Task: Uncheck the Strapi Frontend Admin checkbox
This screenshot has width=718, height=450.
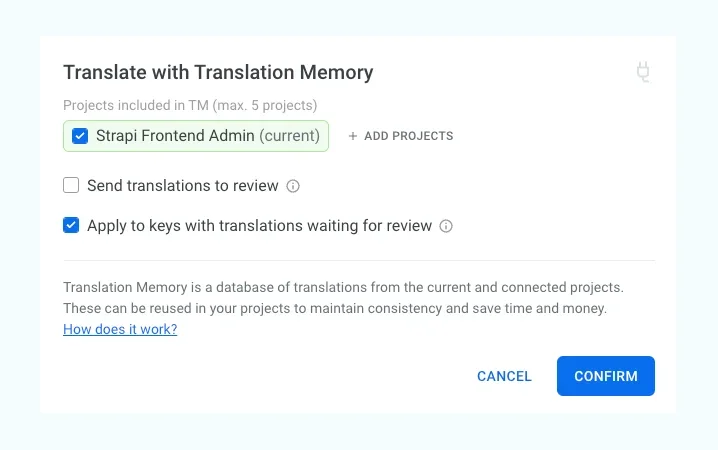Action: (x=80, y=136)
